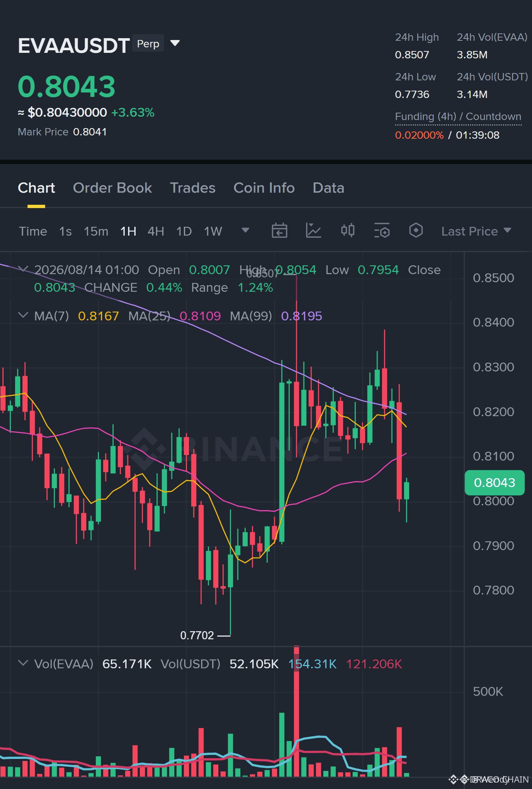Open the Last Price dropdown
Viewport: 532px width, 789px height.
coord(476,231)
